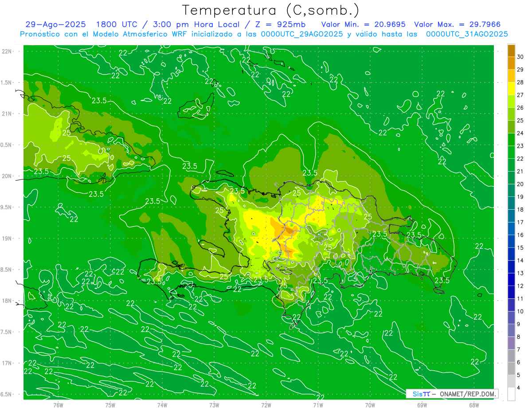The height and width of the screenshot is (411, 532).
Task: Click the "Valor Max. = 29.7966" text
Action: pyautogui.click(x=458, y=25)
